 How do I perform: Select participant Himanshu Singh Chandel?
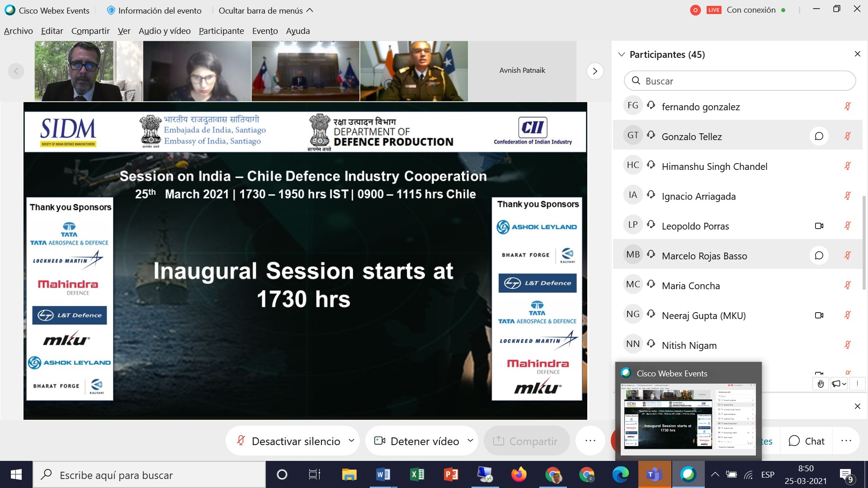(x=738, y=166)
